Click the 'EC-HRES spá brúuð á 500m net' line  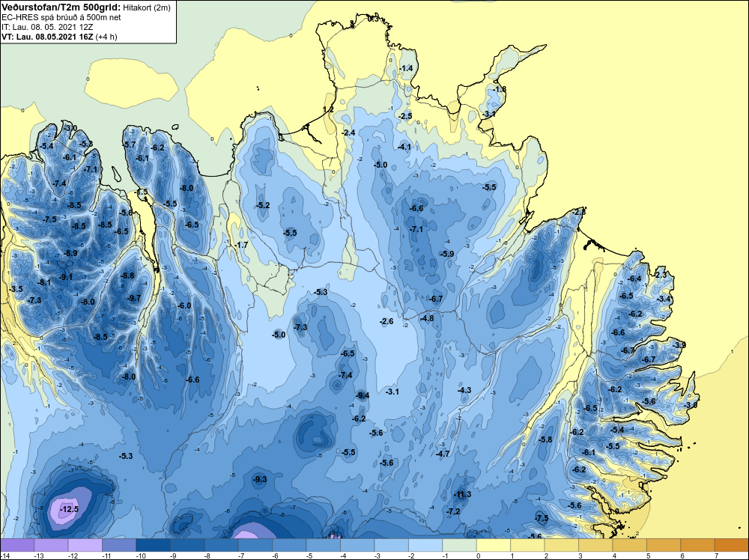tap(61, 18)
